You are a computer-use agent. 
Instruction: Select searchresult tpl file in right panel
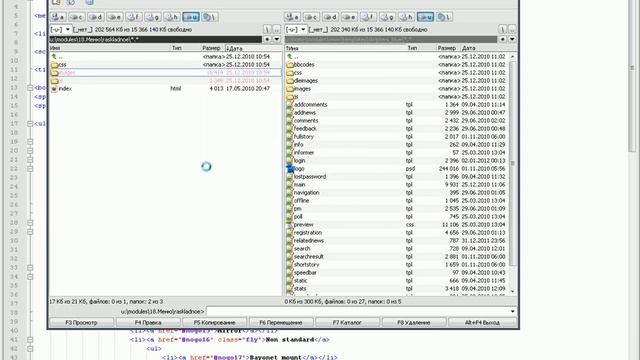coord(396,257)
